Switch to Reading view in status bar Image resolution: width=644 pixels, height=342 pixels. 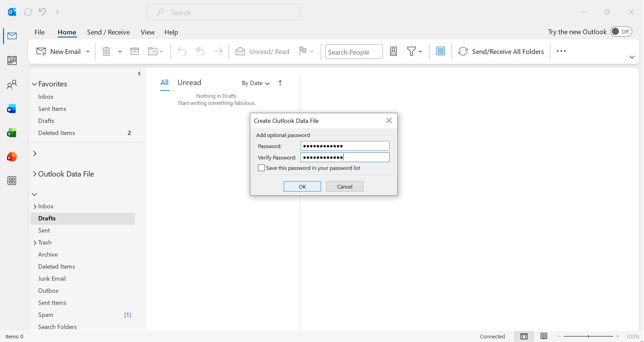click(x=544, y=336)
